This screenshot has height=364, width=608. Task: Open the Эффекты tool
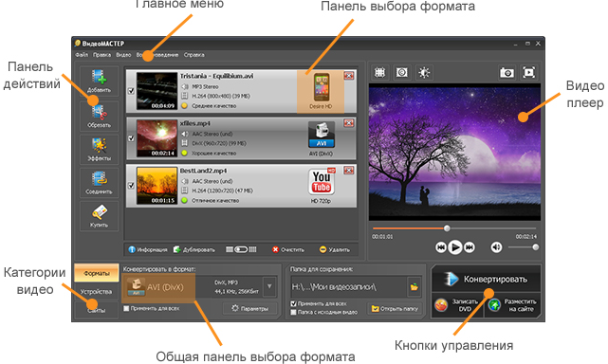coord(100,149)
